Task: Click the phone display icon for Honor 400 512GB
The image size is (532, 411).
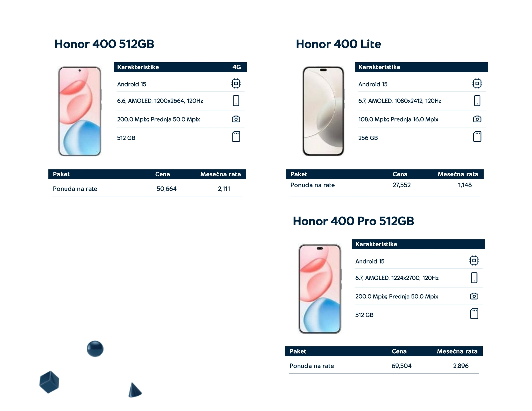Action: [x=236, y=101]
